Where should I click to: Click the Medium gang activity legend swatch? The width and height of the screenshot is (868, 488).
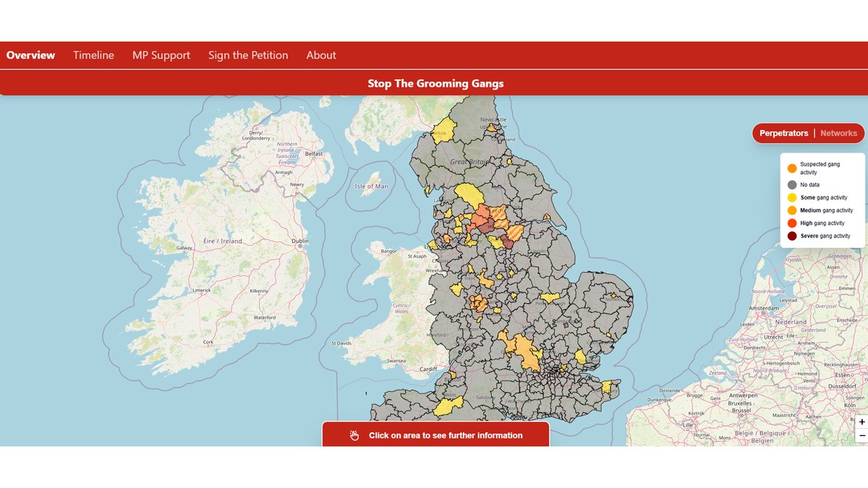click(791, 210)
